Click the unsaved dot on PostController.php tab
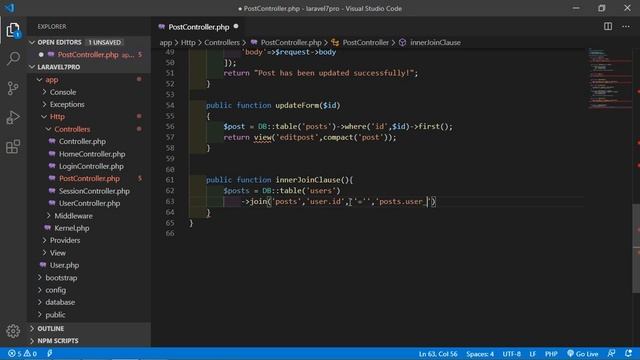This screenshot has width=640, height=360. click(236, 27)
